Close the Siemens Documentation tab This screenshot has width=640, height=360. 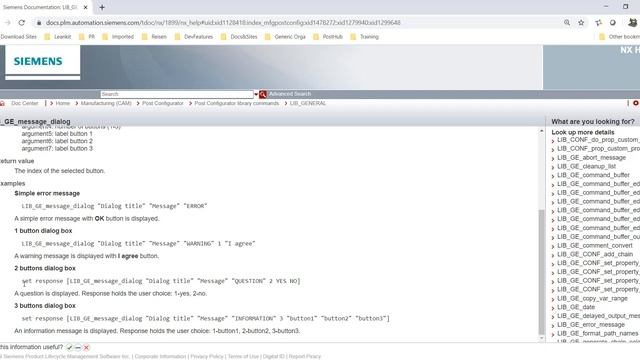click(85, 7)
